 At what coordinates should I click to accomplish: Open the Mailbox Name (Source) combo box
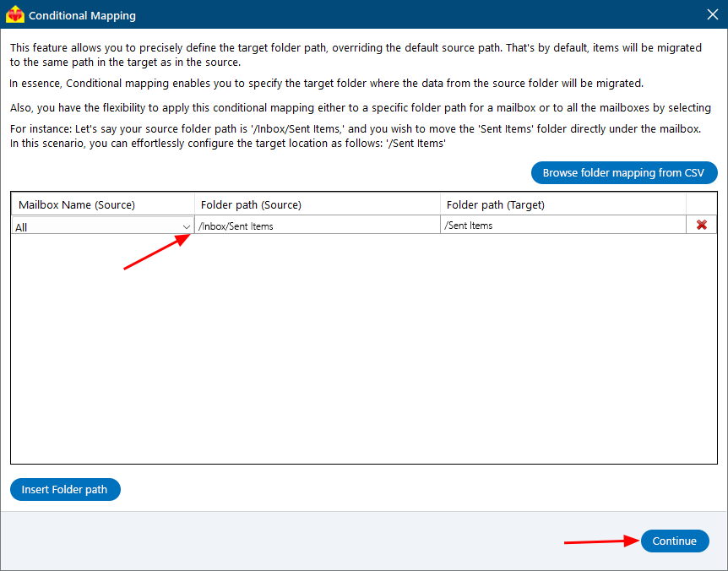tap(101, 226)
